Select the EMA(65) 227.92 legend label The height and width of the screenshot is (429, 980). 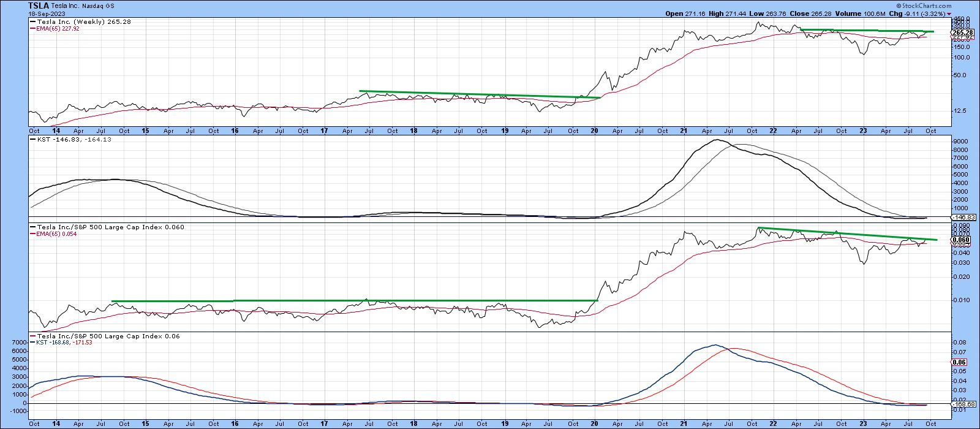56,28
